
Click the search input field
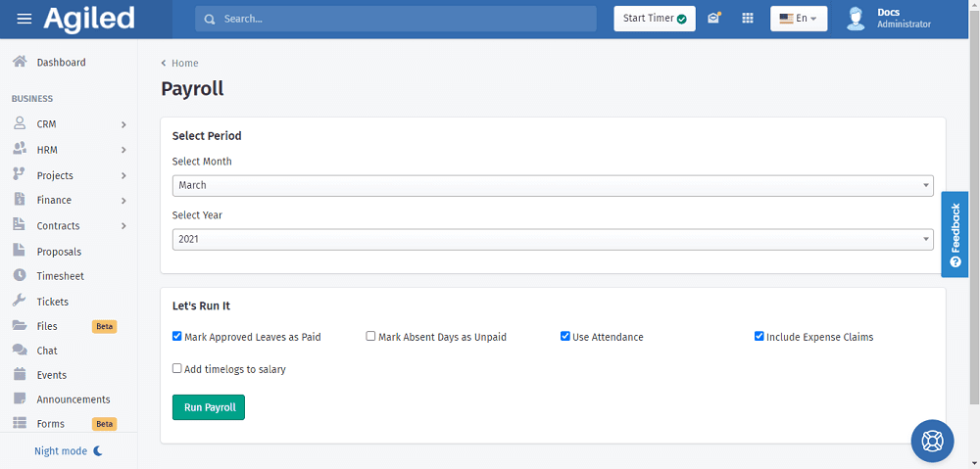pyautogui.click(x=402, y=19)
